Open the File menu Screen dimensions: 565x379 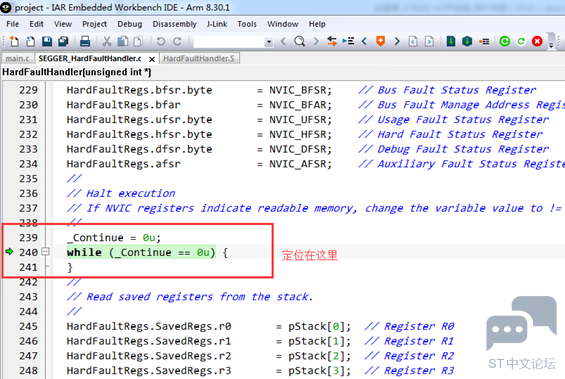(x=13, y=24)
